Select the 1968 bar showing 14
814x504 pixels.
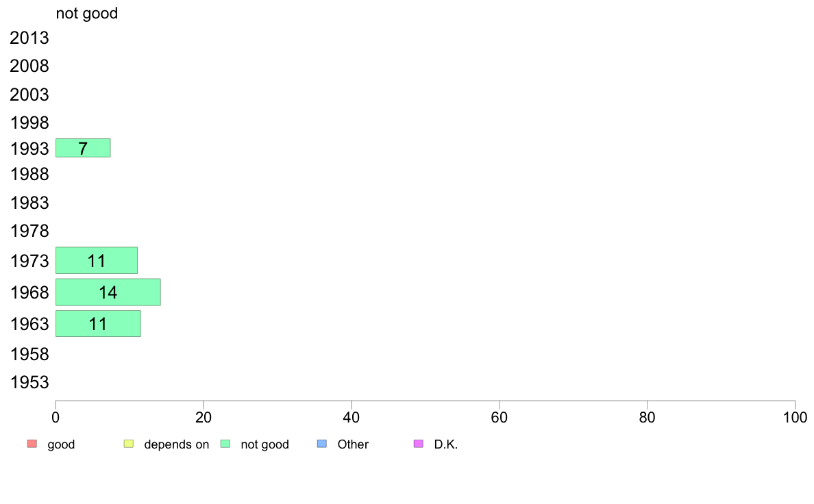pos(108,292)
